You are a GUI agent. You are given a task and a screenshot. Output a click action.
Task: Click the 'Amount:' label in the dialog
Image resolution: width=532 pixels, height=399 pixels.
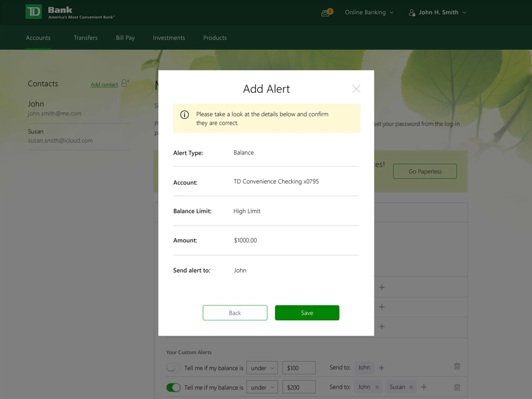185,240
